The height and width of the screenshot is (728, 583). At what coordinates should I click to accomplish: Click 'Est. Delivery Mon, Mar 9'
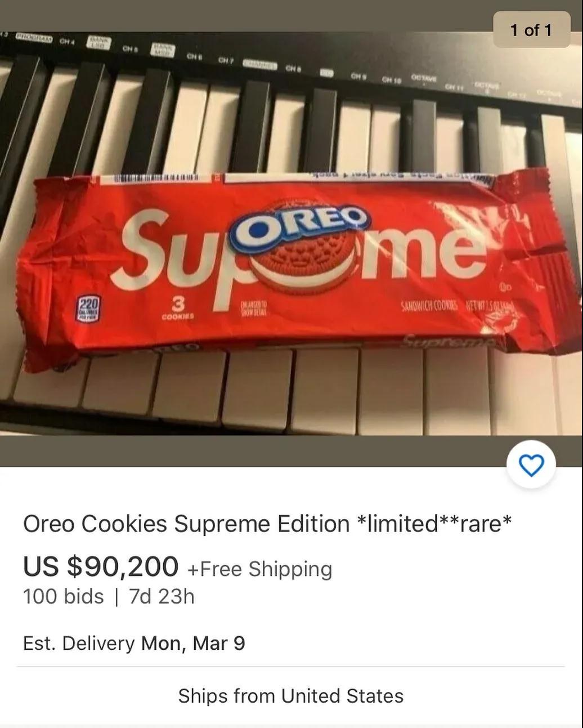tap(134, 643)
